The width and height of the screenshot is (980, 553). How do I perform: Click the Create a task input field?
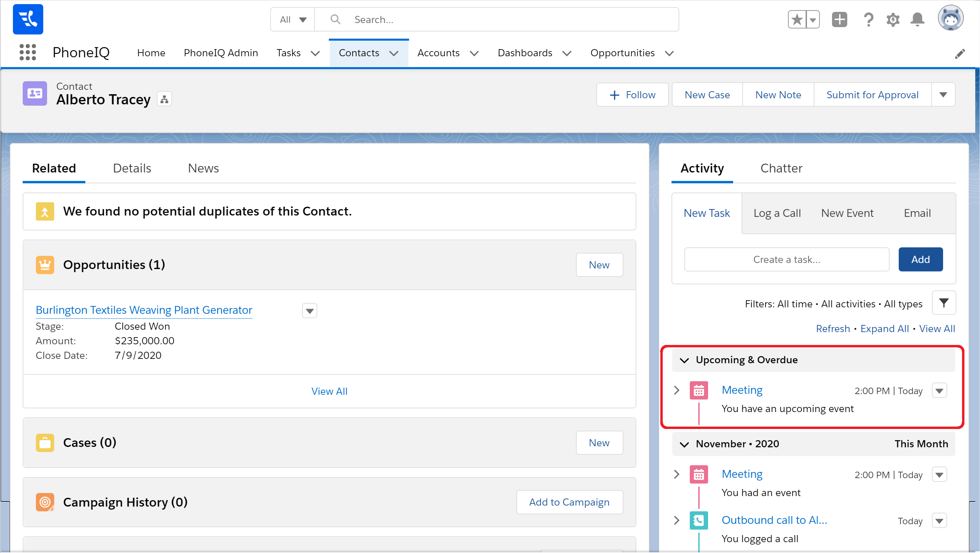point(786,260)
